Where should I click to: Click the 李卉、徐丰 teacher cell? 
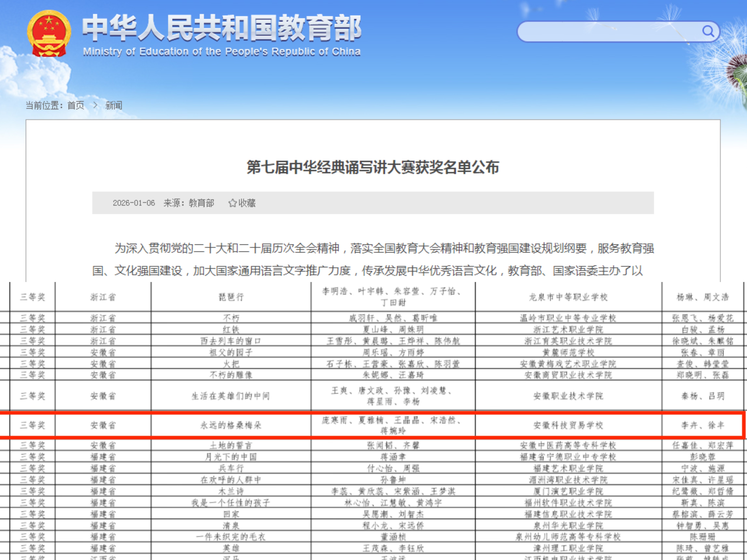coord(702,425)
